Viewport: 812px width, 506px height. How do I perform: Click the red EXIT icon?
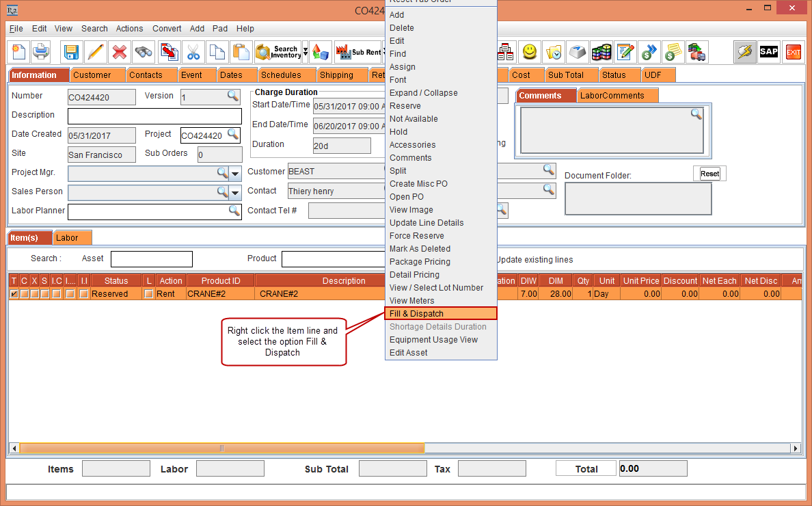pos(793,52)
